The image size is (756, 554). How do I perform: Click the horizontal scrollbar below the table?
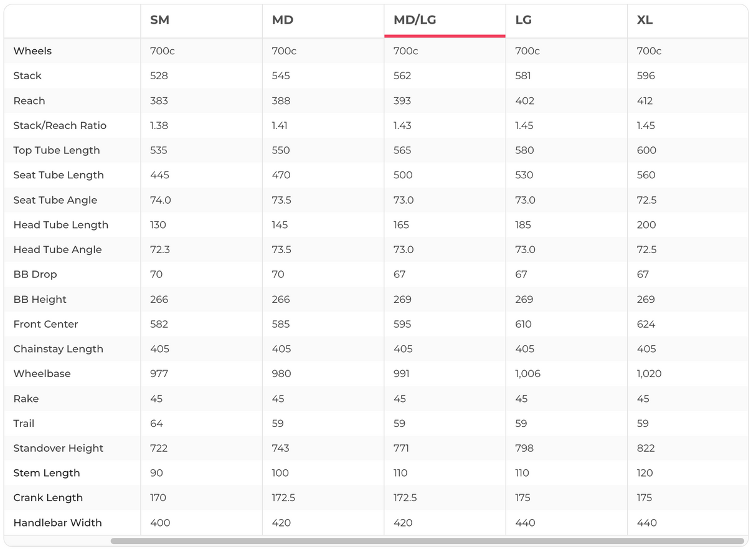(427, 541)
